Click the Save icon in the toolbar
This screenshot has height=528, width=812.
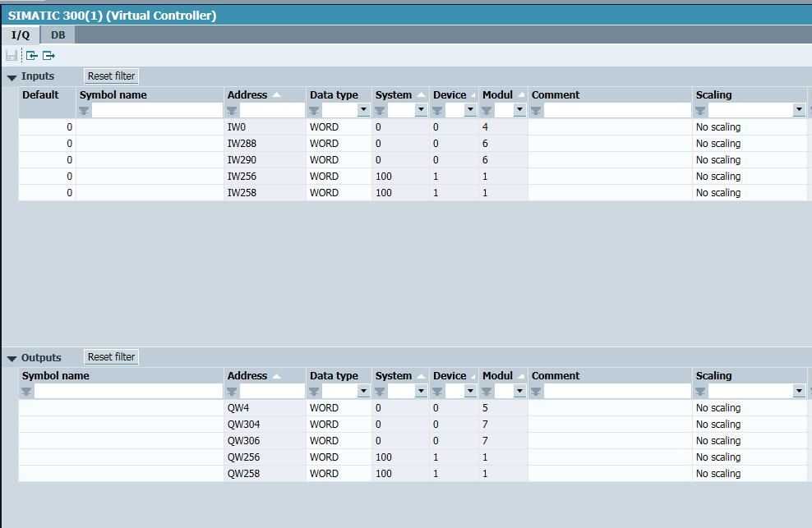(11, 55)
